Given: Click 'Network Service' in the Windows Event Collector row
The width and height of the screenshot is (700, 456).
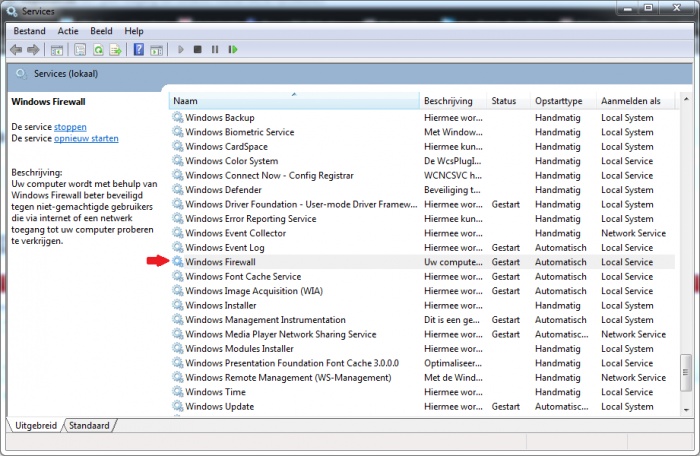Looking at the screenshot, I should pos(633,233).
